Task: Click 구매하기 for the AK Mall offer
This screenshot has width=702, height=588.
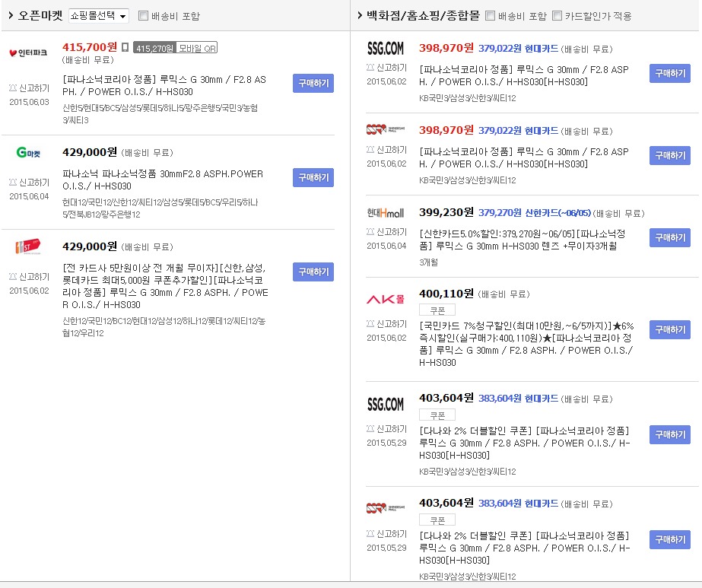Action: pos(669,329)
